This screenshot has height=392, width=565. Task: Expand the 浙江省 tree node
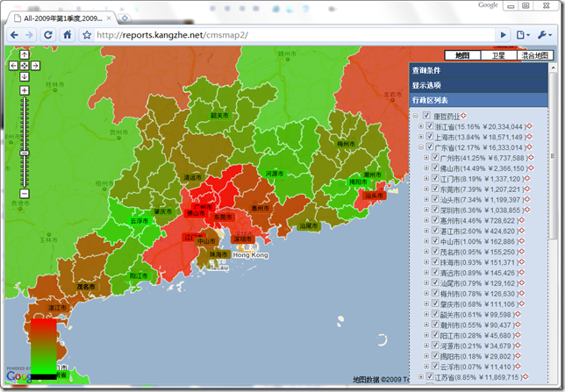pyautogui.click(x=421, y=126)
